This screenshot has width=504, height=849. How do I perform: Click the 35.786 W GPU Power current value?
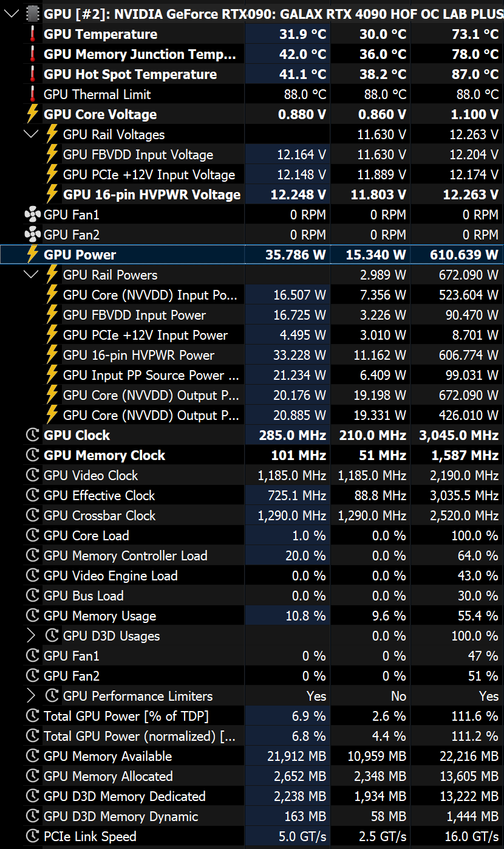(x=296, y=255)
